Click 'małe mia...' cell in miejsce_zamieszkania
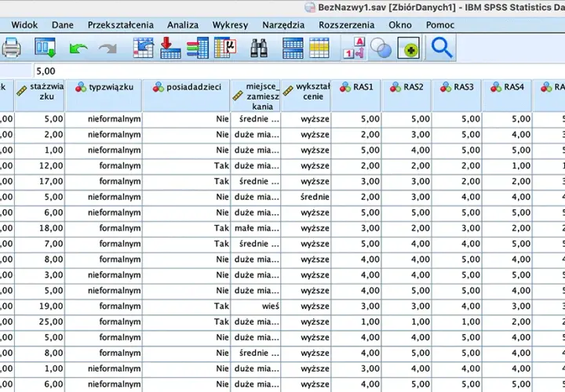Viewport: 565px width, 392px height. [x=256, y=228]
